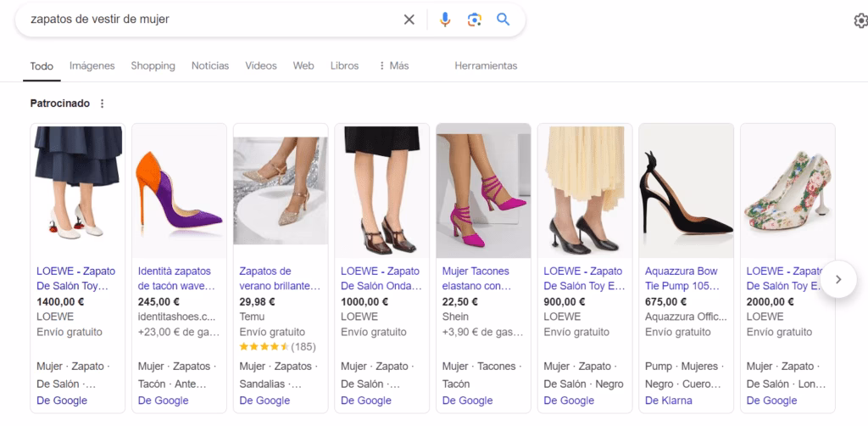Viewport: 868px width, 426px height.
Task: Open Herramientas search tools
Action: [x=486, y=65]
